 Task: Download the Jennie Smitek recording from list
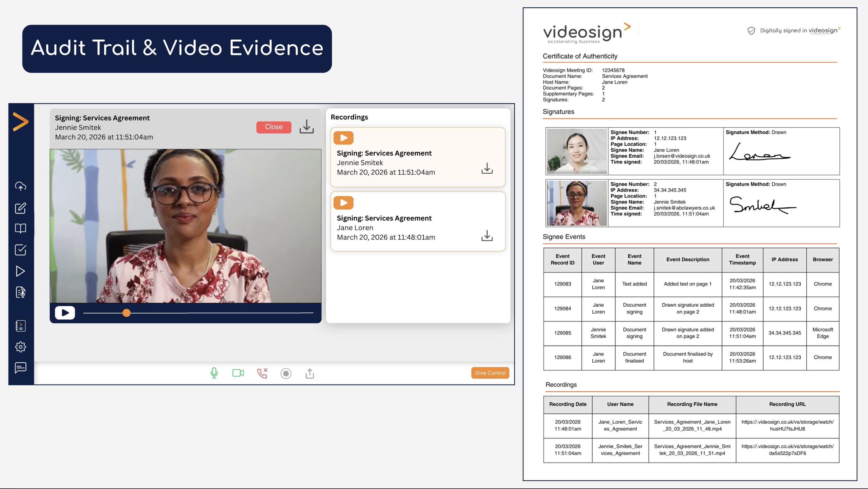(x=487, y=168)
